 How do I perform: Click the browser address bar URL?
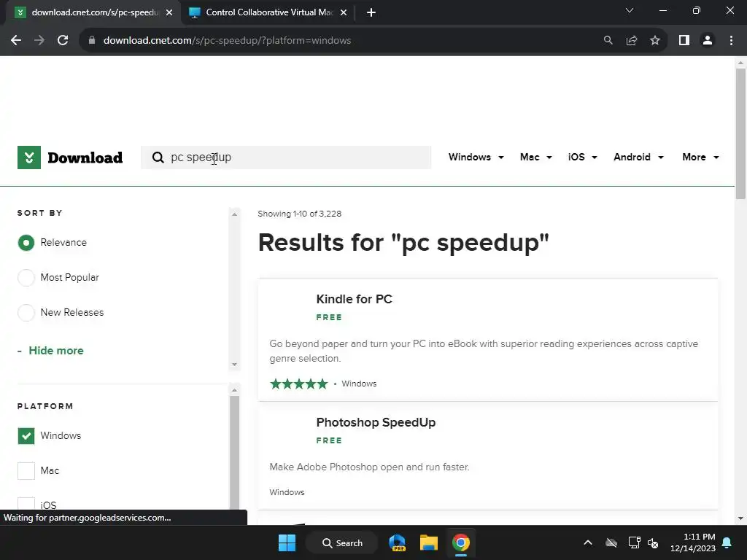pyautogui.click(x=227, y=41)
